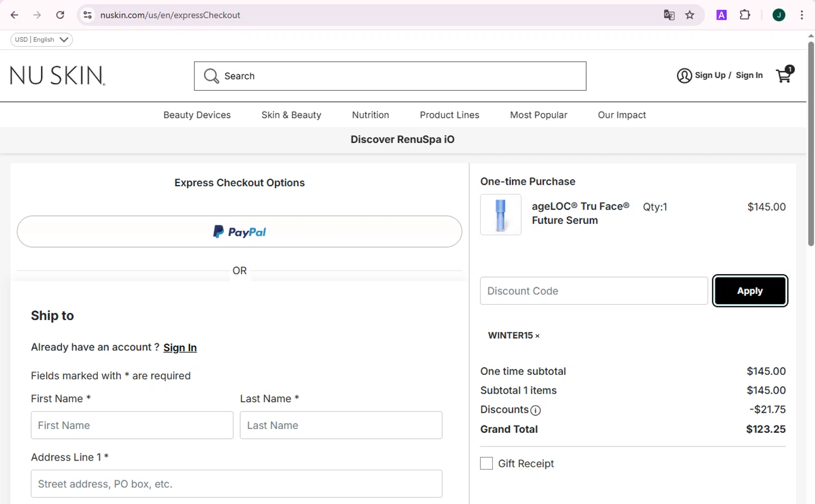
Task: Open the Beauty Devices menu
Action: 197,115
